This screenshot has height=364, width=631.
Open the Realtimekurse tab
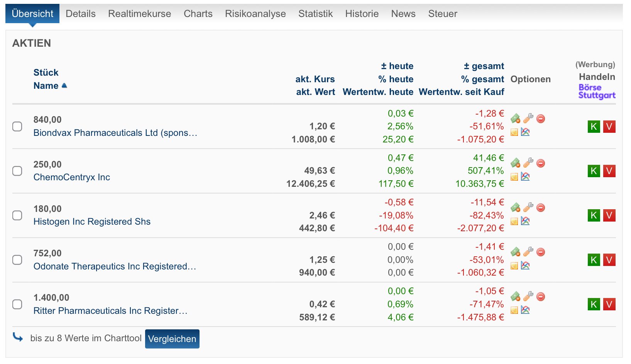(x=139, y=14)
